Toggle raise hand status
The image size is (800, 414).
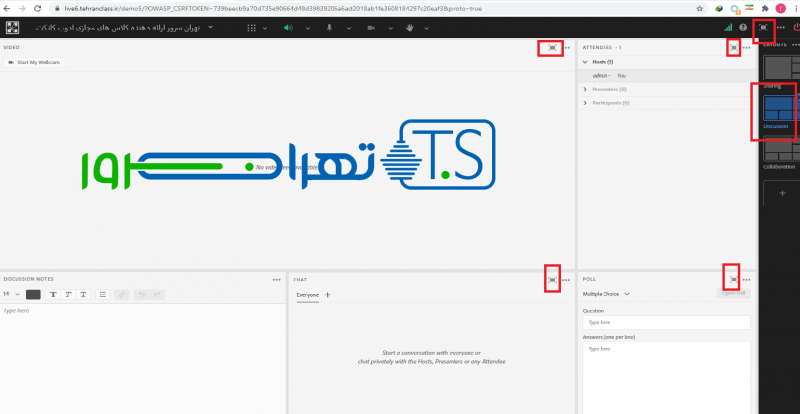409,27
